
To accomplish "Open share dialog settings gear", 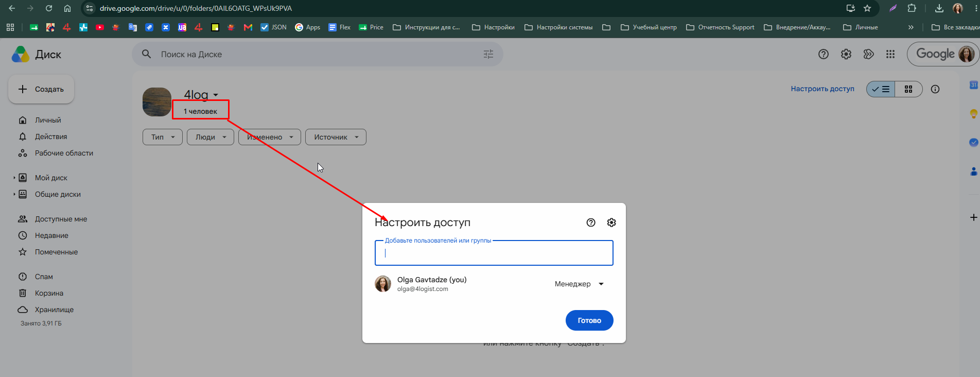I will [611, 222].
